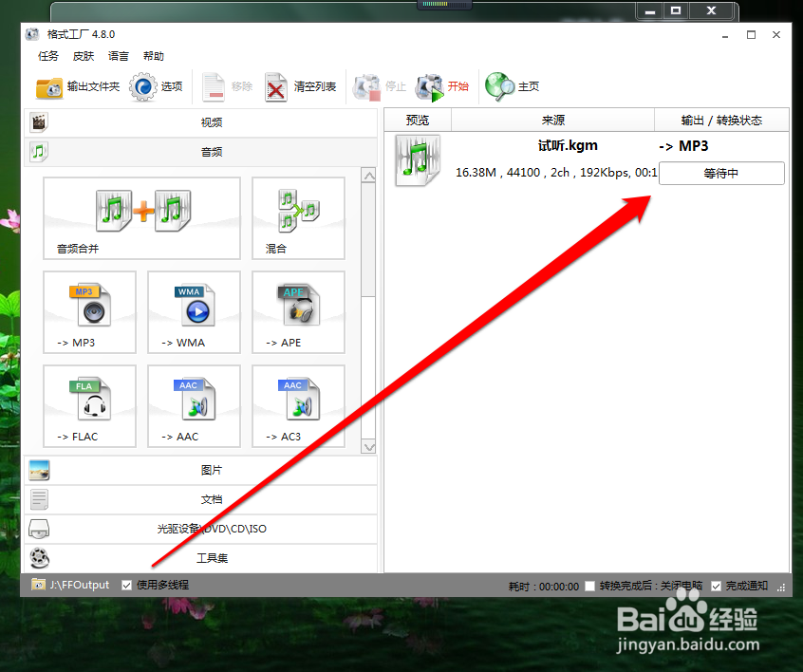
Task: Click the 停止 stop button
Action: point(380,86)
